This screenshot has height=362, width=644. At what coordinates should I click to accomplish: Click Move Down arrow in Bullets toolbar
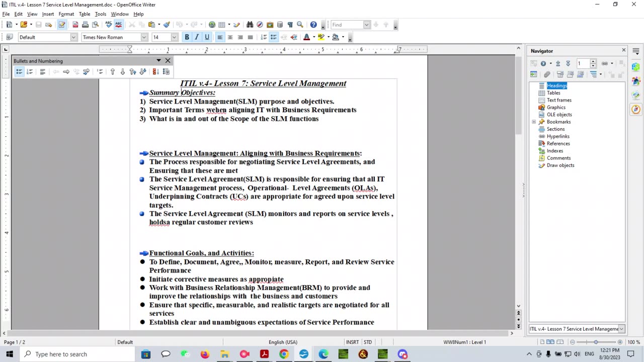pyautogui.click(x=122, y=72)
